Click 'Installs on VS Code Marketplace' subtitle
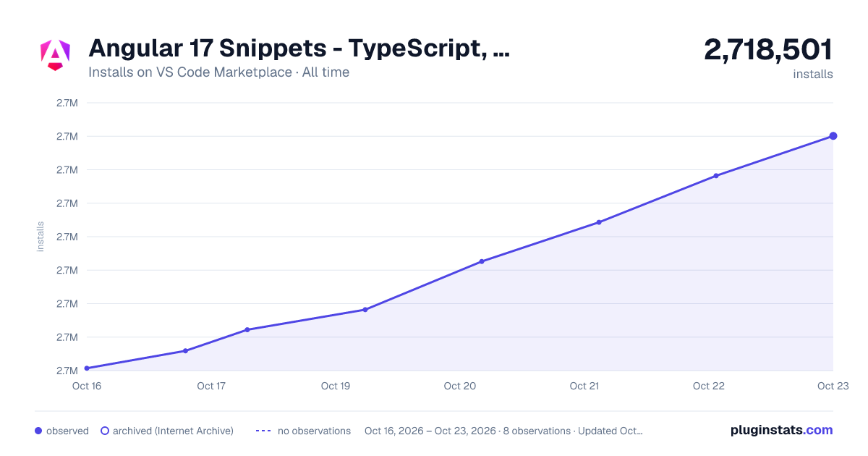Screen dimensions: 868x456 click(190, 72)
